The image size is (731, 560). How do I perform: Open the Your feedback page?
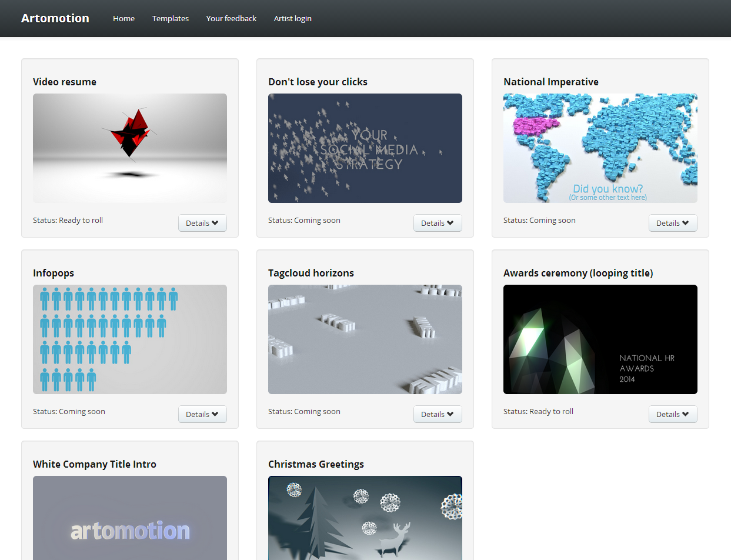pyautogui.click(x=231, y=18)
